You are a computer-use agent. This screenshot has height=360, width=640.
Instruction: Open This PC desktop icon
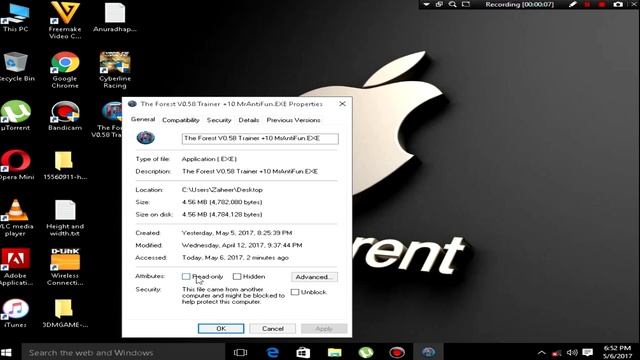click(x=16, y=17)
